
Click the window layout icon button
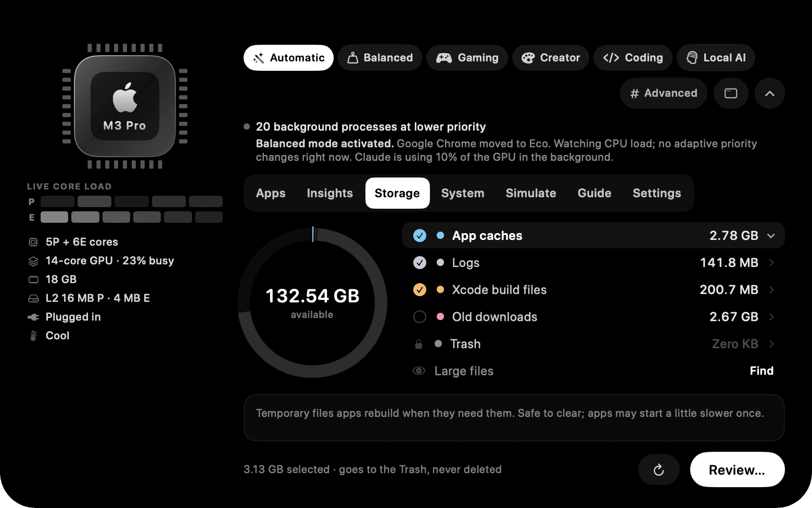[731, 93]
